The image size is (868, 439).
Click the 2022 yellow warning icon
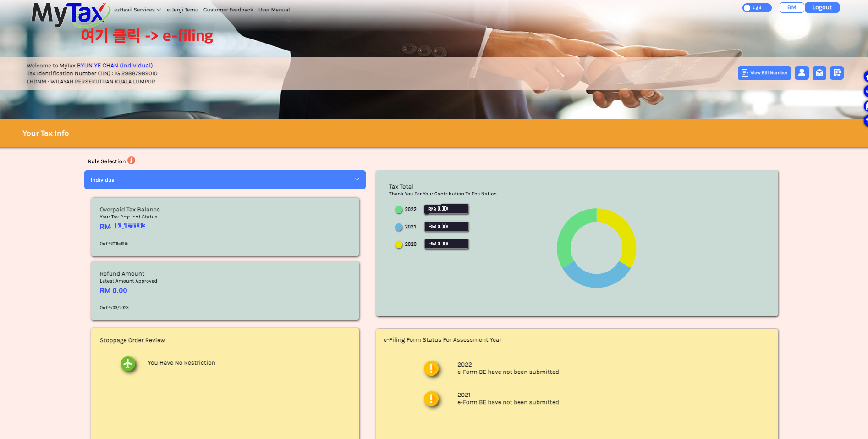point(431,368)
